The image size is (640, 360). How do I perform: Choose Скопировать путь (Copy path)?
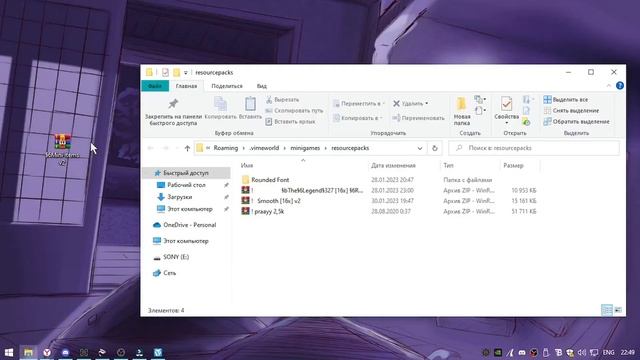(294, 111)
